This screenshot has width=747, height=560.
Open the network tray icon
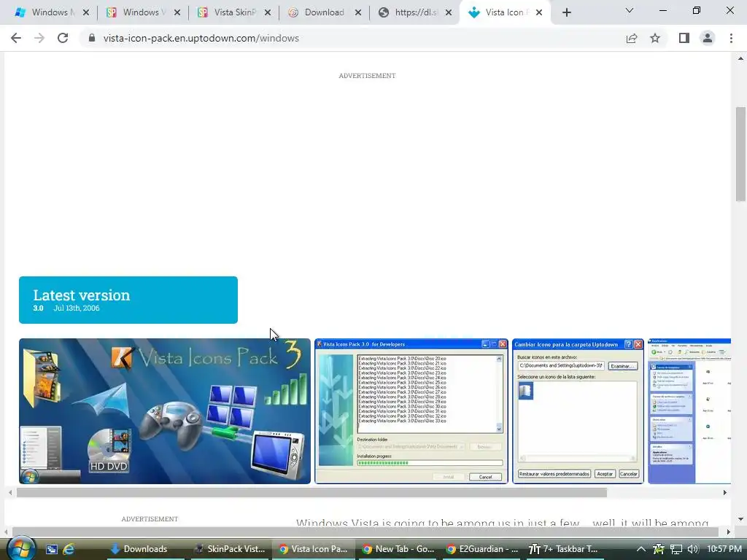676,549
